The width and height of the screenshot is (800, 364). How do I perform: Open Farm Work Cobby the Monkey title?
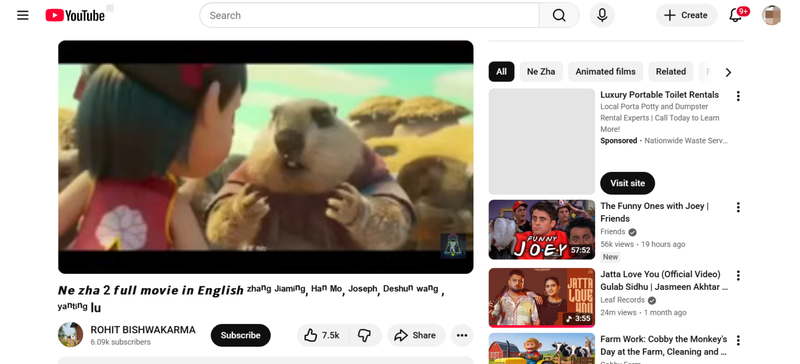pyautogui.click(x=664, y=346)
